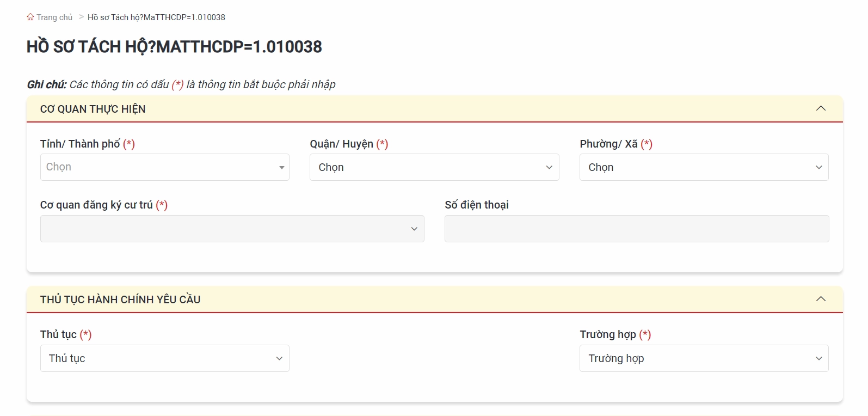Image resolution: width=868 pixels, height=416 pixels.
Task: Click the THỦ TỤC HÀNH CHÍNH YÊU CẦU header title
Action: tap(120, 299)
